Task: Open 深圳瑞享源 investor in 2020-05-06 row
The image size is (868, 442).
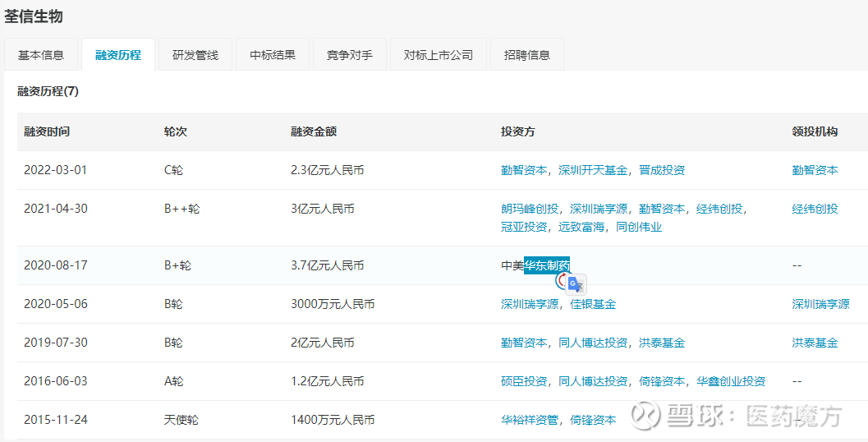Action: [x=529, y=304]
